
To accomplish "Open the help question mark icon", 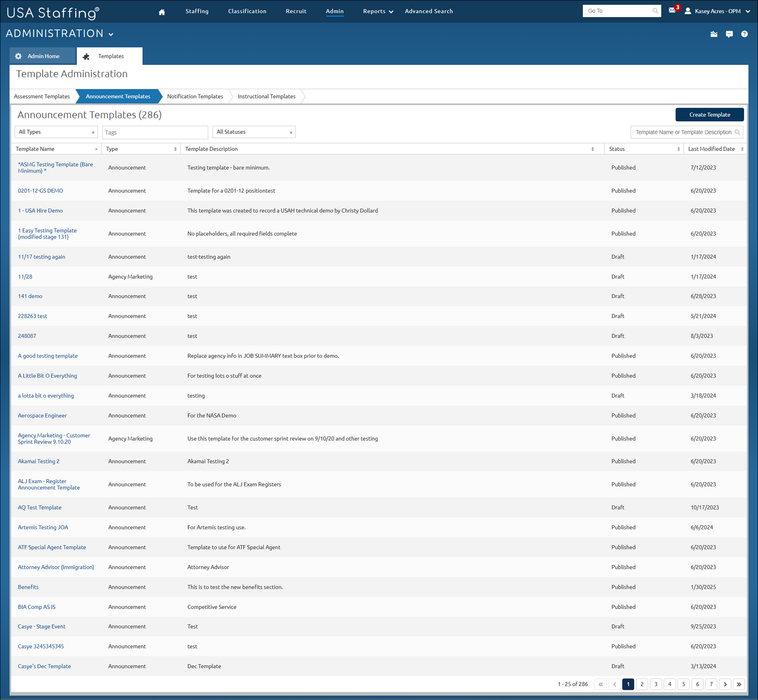I will tap(744, 34).
